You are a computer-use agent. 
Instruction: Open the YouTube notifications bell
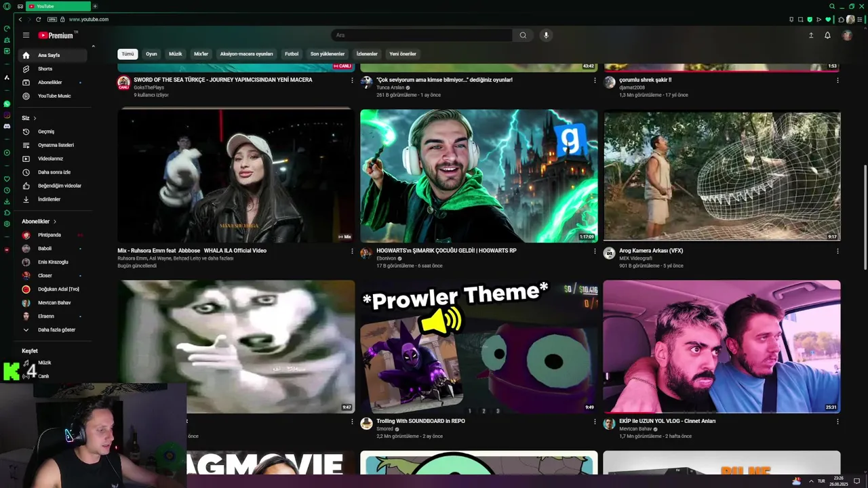pyautogui.click(x=827, y=35)
